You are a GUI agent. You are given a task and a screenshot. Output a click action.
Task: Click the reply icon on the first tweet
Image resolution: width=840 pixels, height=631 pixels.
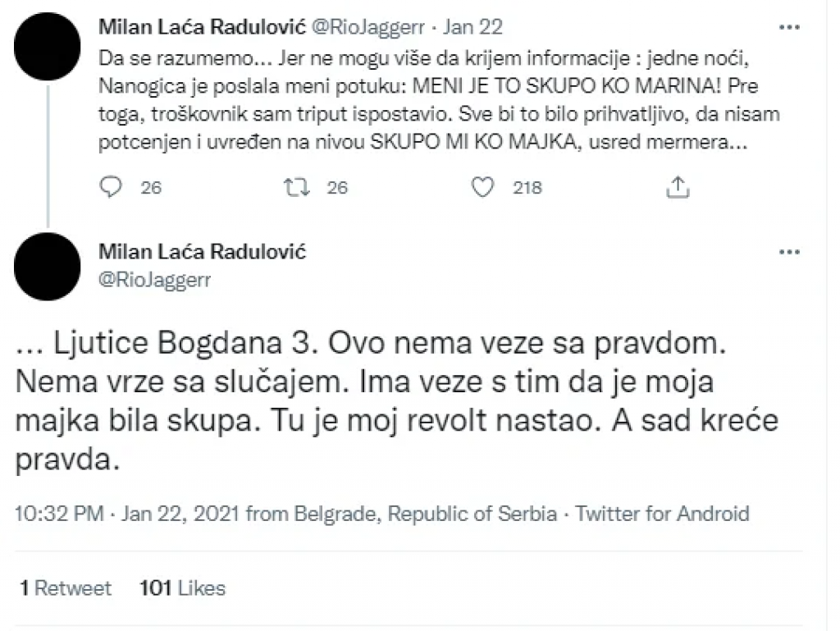(x=110, y=187)
